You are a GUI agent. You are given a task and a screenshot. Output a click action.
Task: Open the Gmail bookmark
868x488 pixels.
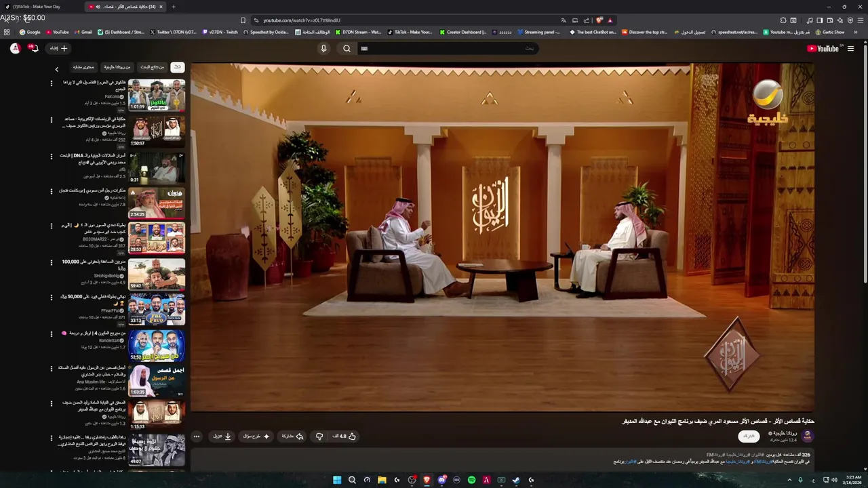tap(83, 32)
